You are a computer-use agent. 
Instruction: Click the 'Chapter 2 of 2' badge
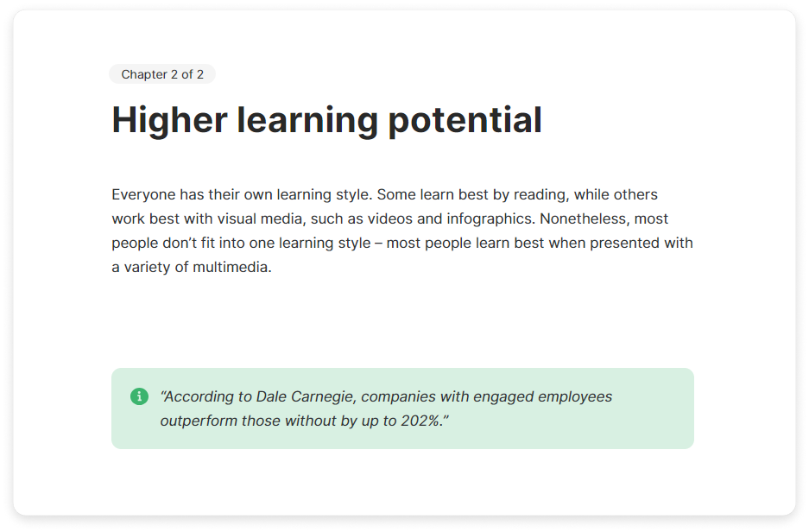pyautogui.click(x=162, y=74)
